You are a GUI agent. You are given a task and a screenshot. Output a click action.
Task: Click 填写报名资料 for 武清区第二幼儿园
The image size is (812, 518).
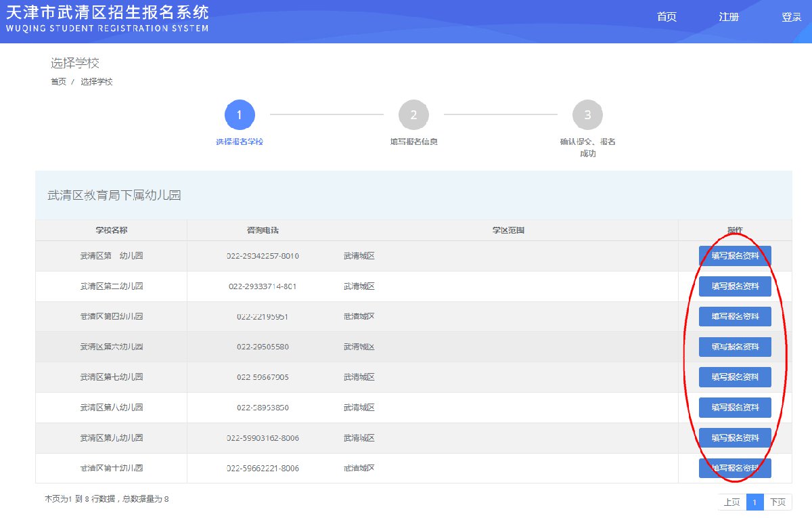[x=735, y=286]
